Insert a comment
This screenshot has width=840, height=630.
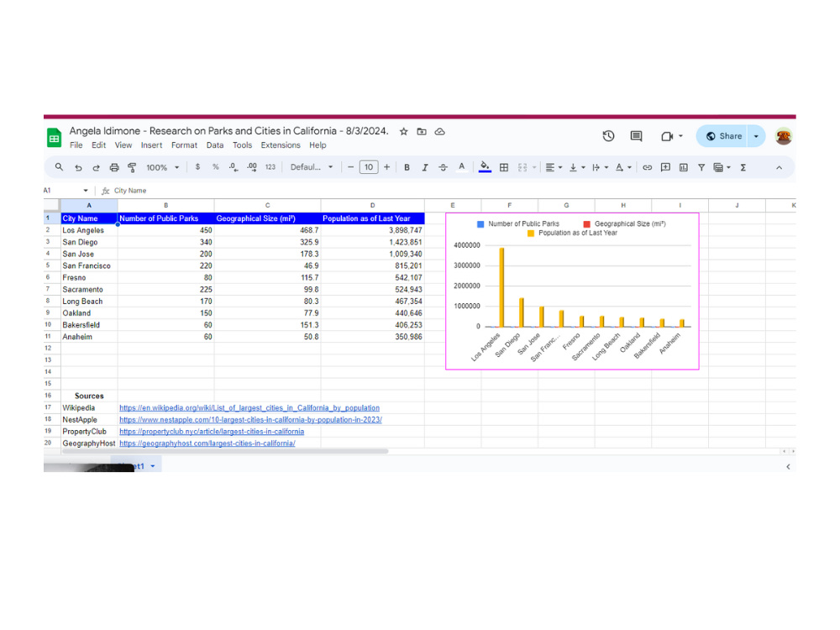click(x=665, y=168)
